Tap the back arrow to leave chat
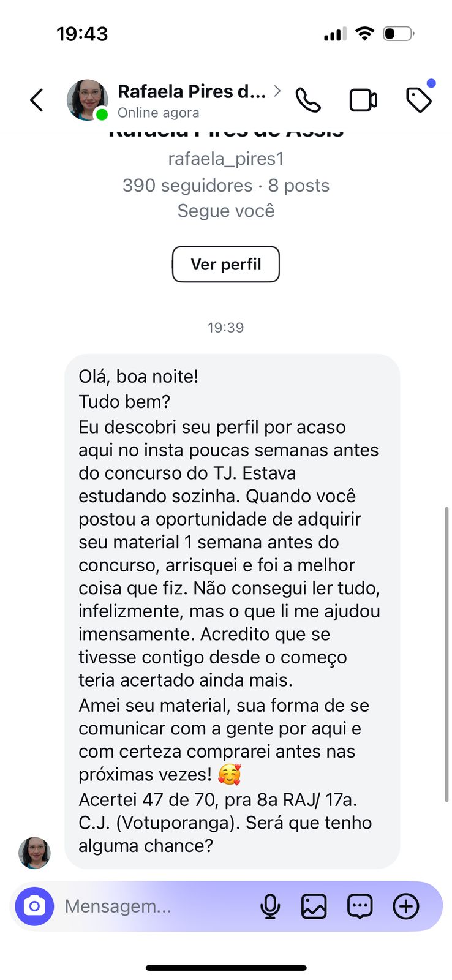 37,100
